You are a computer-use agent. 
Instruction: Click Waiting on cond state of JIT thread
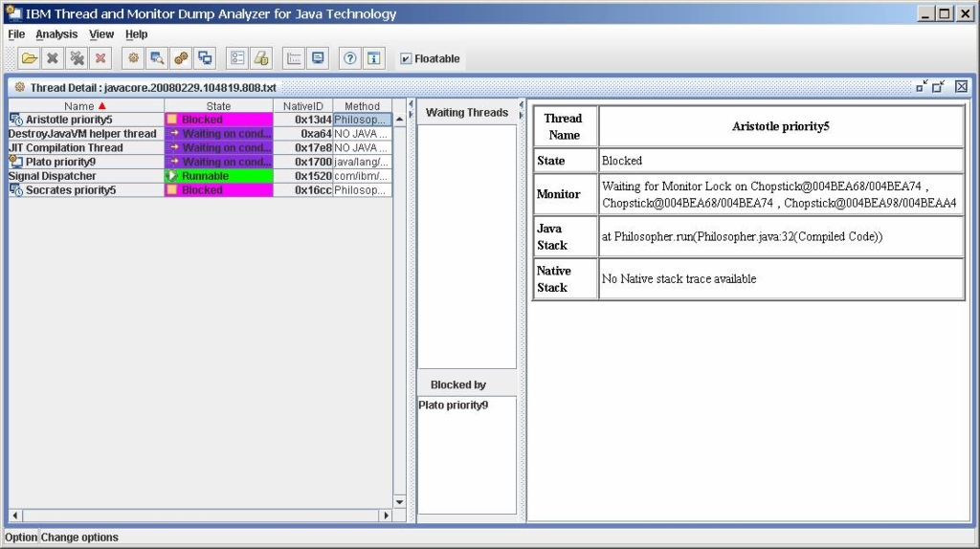click(x=219, y=148)
